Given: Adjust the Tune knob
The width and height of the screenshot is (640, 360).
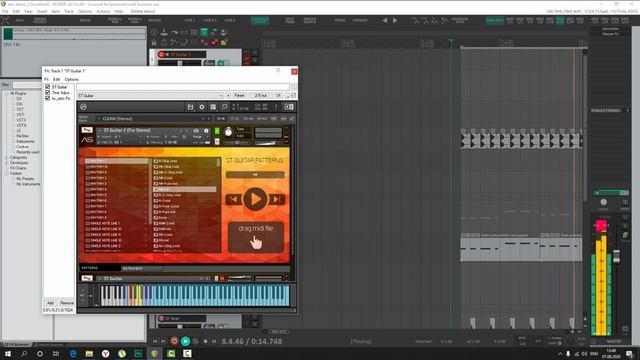Looking at the screenshot, I should click(228, 132).
